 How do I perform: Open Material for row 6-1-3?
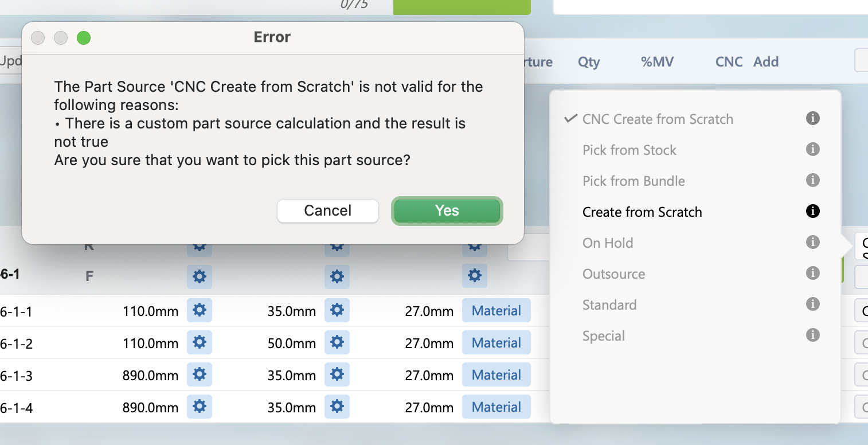tap(496, 375)
